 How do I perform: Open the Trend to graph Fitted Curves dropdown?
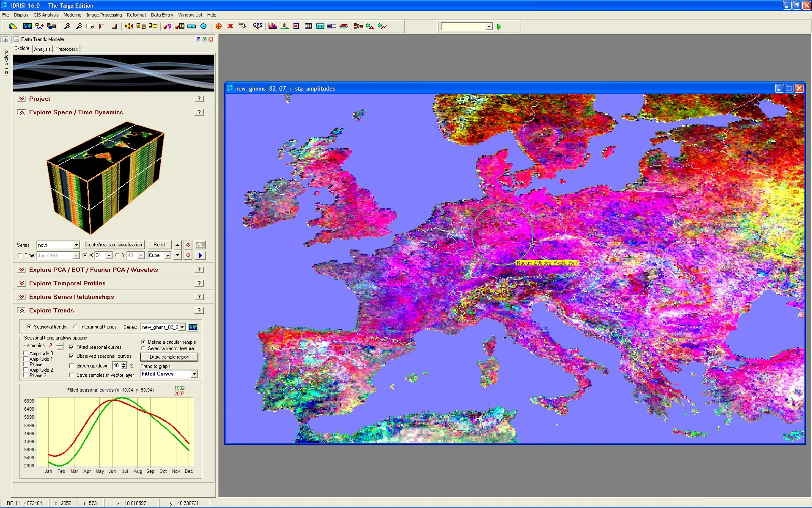pos(194,374)
